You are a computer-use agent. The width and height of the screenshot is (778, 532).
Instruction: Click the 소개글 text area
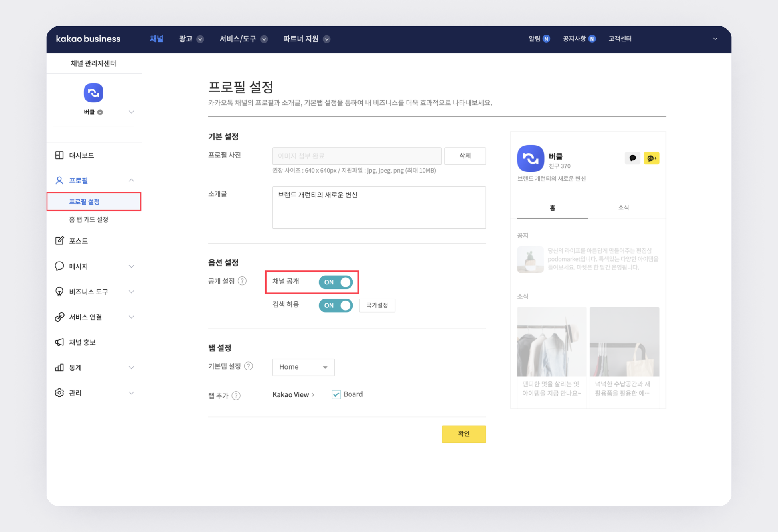(379, 207)
